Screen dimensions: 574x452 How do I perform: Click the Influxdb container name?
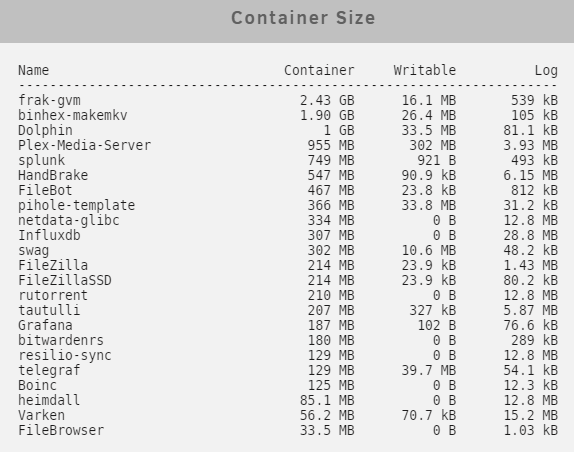(49, 235)
